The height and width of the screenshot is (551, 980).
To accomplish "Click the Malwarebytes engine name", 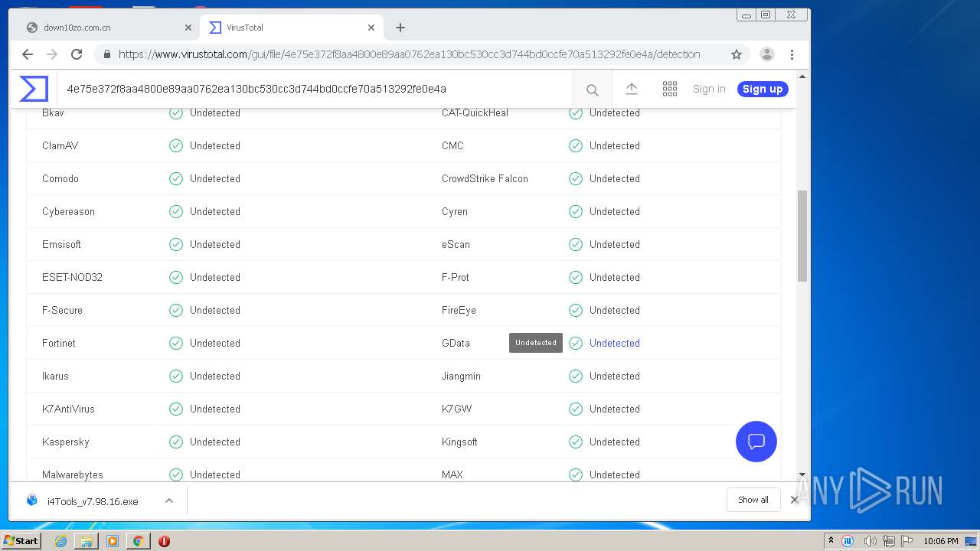I will click(x=73, y=474).
